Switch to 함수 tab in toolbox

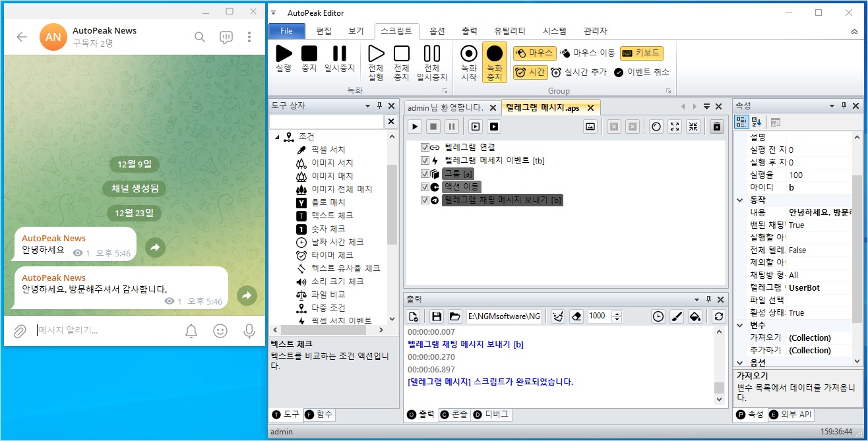click(x=319, y=415)
